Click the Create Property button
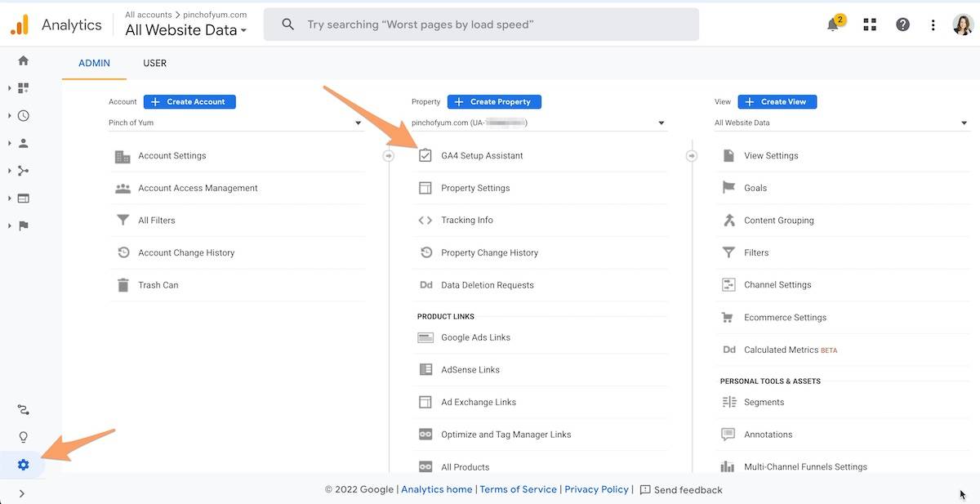This screenshot has height=504, width=980. pyautogui.click(x=494, y=101)
